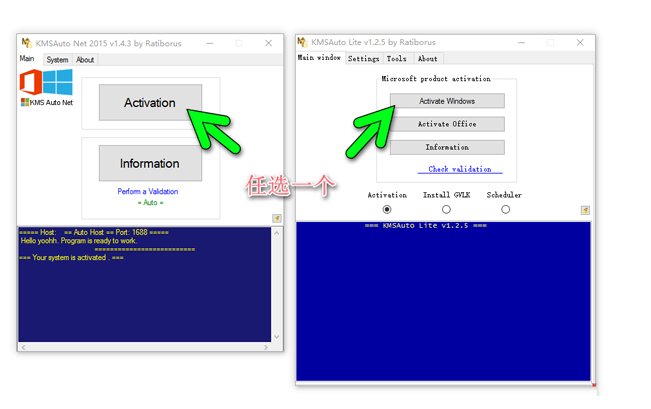Click the small log icon in KMSAuto Lite
651x409 pixels.
coord(585,210)
